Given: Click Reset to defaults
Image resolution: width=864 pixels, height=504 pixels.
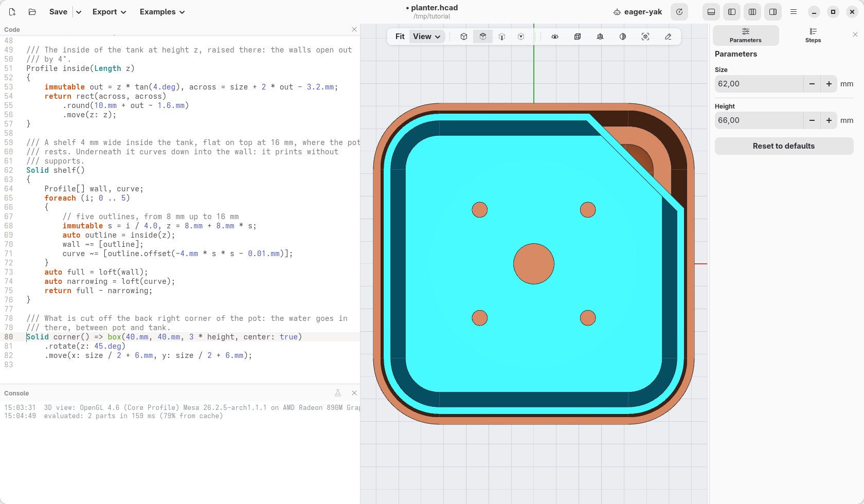Looking at the screenshot, I should pos(784,146).
